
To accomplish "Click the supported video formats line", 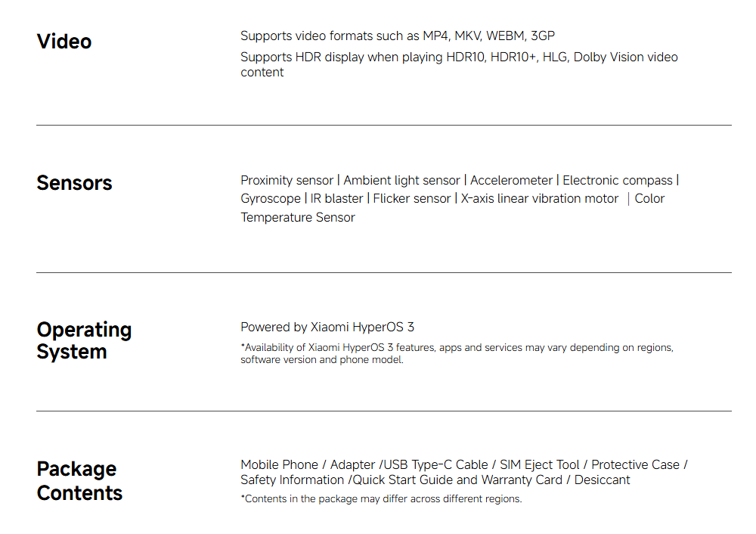I will click(x=398, y=36).
